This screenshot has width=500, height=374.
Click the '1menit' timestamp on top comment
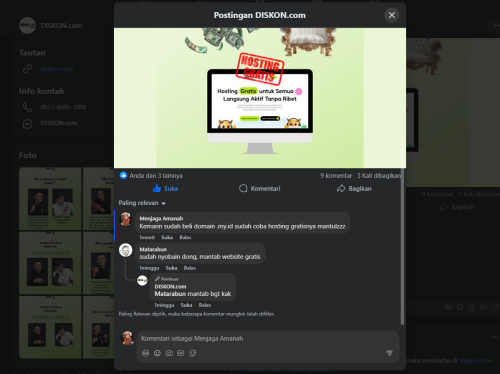coord(147,237)
